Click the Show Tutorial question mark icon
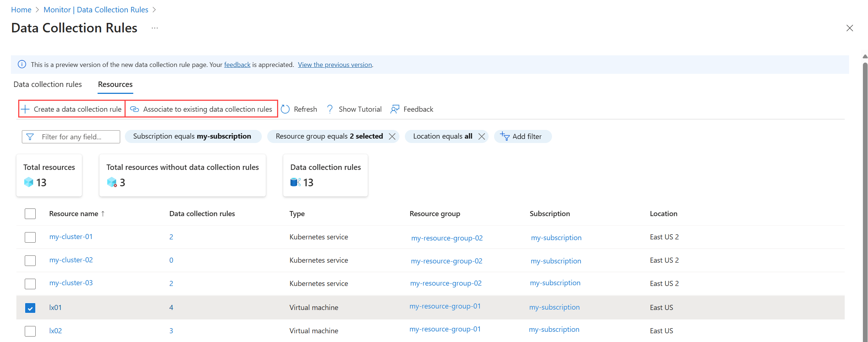This screenshot has height=342, width=868. tap(330, 109)
